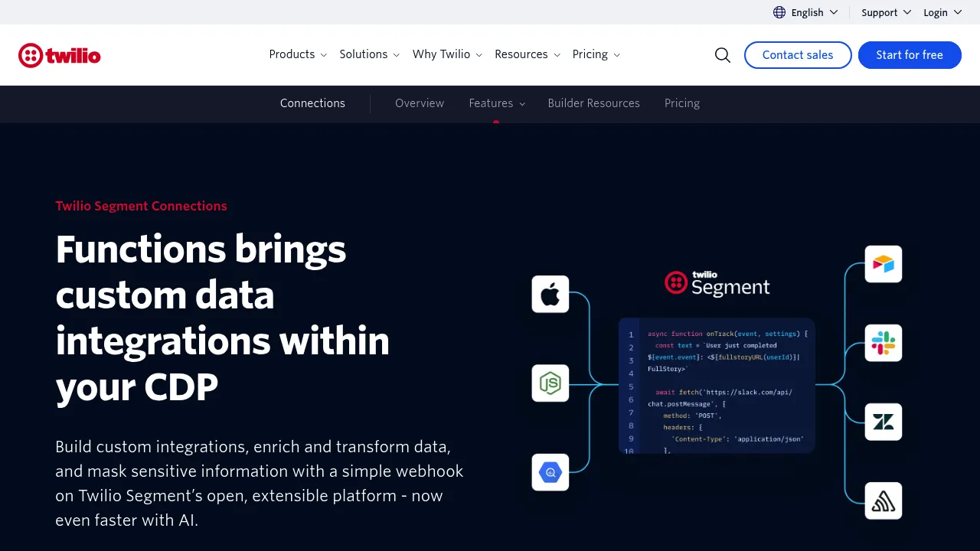Click the 'Functions brings custom data' headline
This screenshot has width=980, height=551.
pos(223,318)
